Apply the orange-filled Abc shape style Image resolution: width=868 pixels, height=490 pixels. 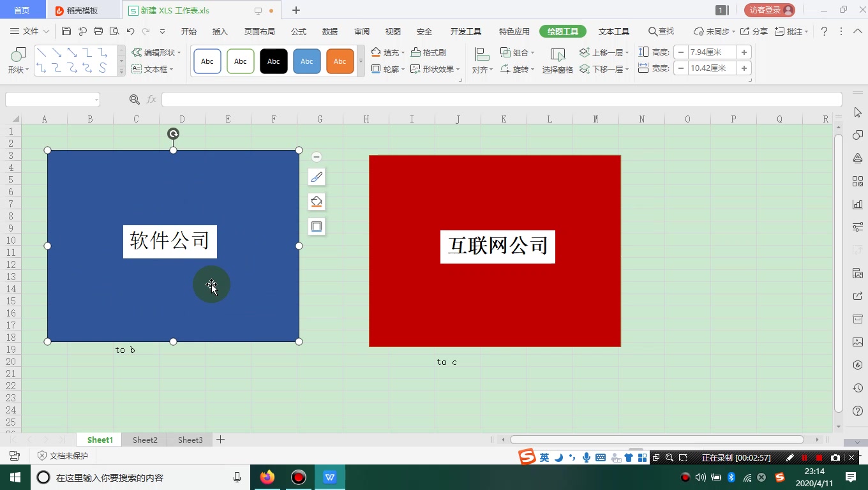click(340, 61)
